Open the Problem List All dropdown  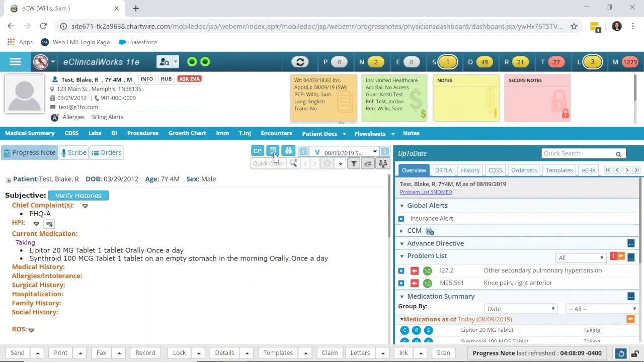click(581, 258)
